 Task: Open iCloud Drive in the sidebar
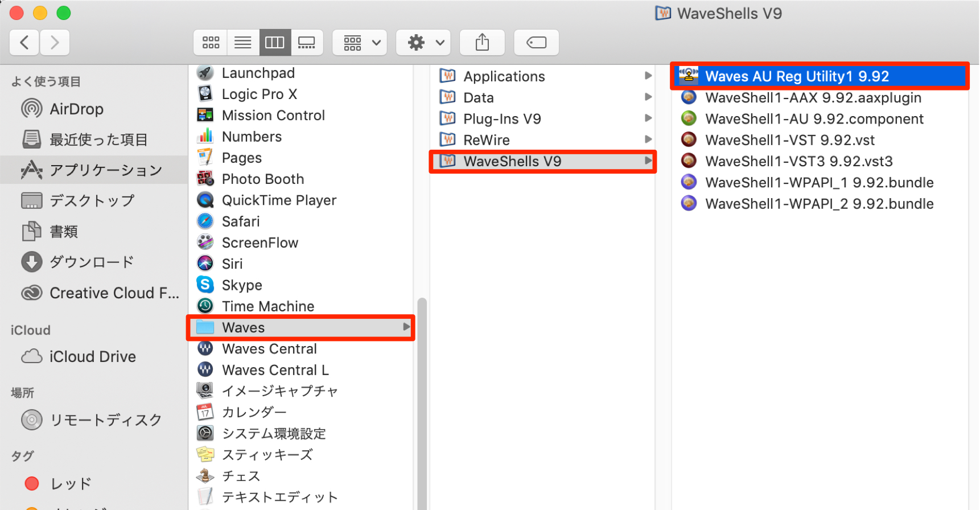point(94,356)
